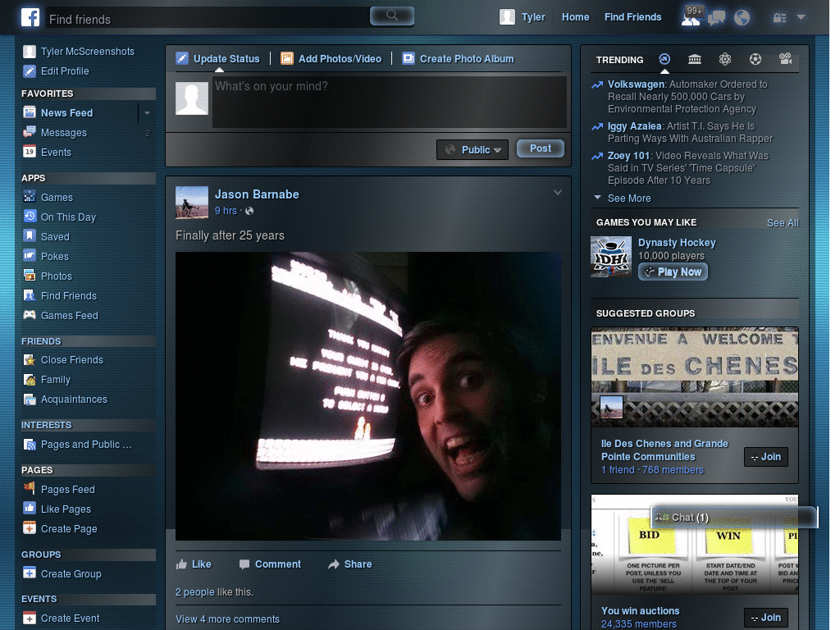Click View 4 more comments link
840x630 pixels.
point(228,619)
